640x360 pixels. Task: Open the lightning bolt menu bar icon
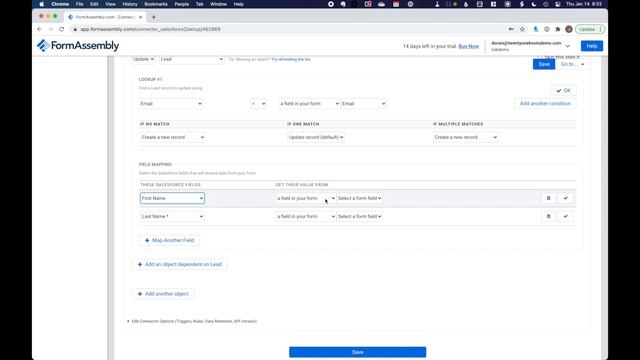[x=521, y=4]
